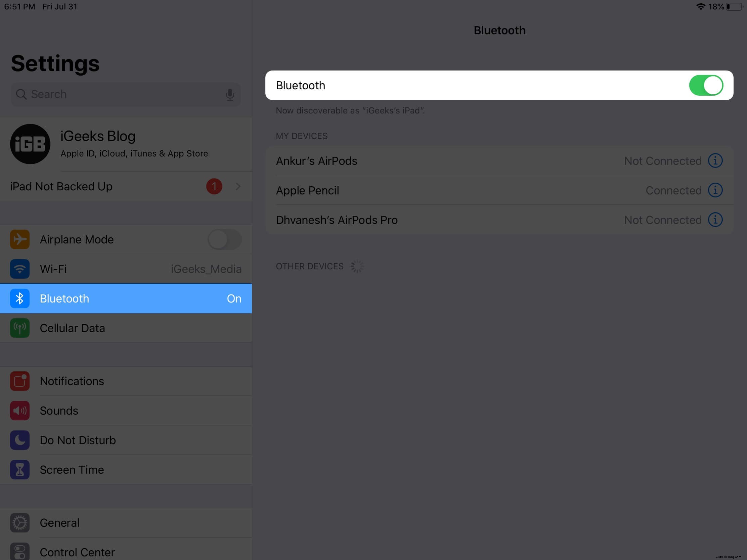Open Airplane Mode settings
Screen dimensions: 747x560
pos(127,239)
